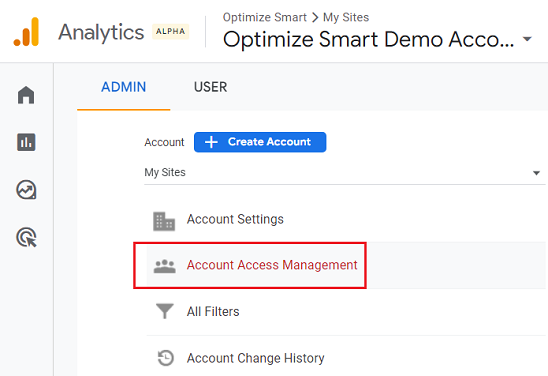
Task: Open the My Sites account dropdown
Action: click(345, 173)
